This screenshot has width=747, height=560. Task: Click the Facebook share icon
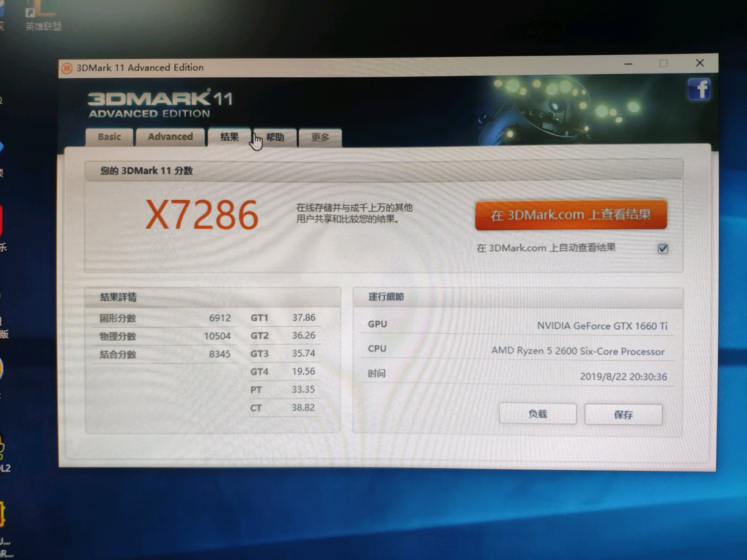pyautogui.click(x=699, y=90)
